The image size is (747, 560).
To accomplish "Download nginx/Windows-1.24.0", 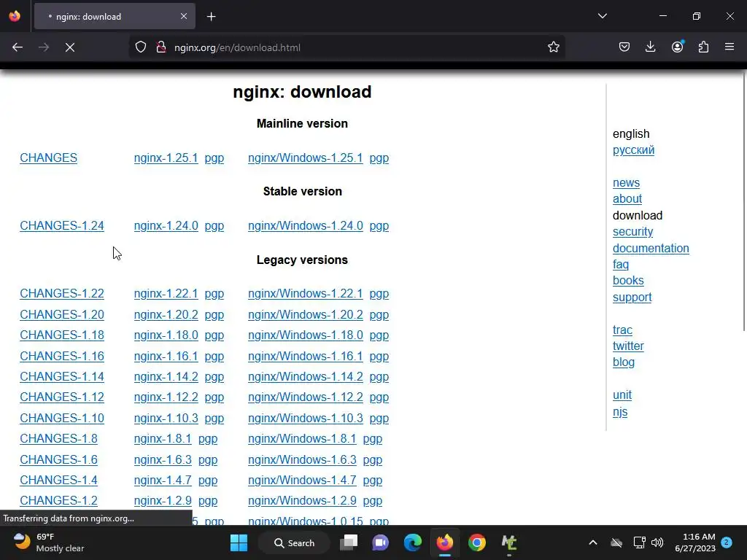I will point(306,226).
